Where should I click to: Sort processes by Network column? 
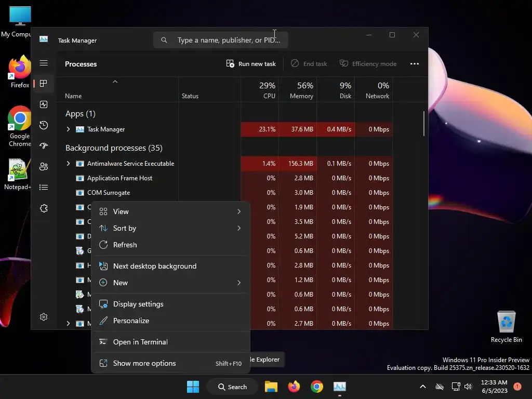374,89
